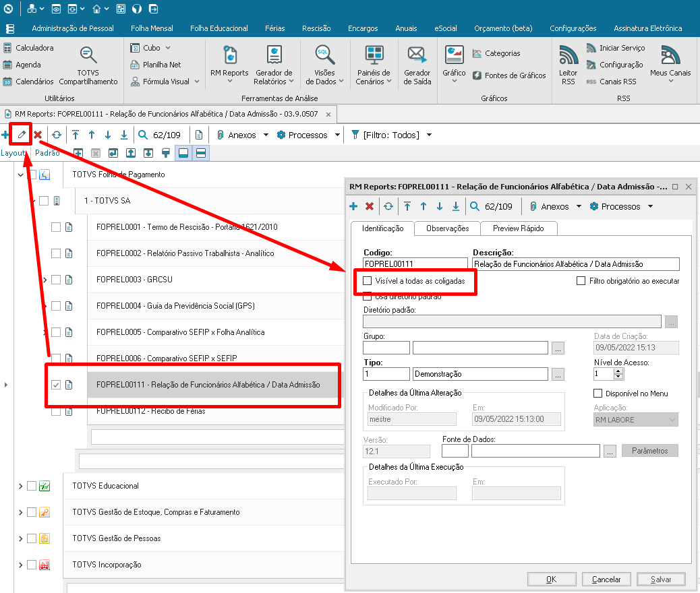700x593 pixels.
Task: Enable Visível a todas as coligadas
Action: pyautogui.click(x=368, y=280)
